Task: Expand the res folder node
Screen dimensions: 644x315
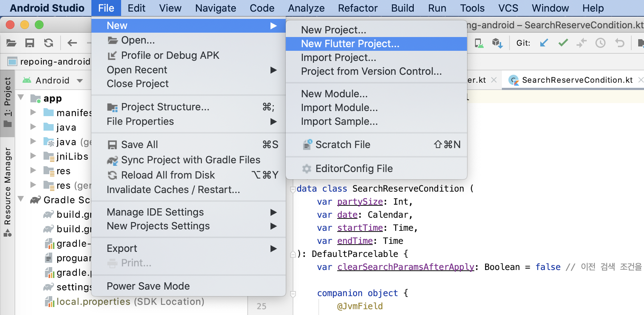Action: [x=33, y=170]
